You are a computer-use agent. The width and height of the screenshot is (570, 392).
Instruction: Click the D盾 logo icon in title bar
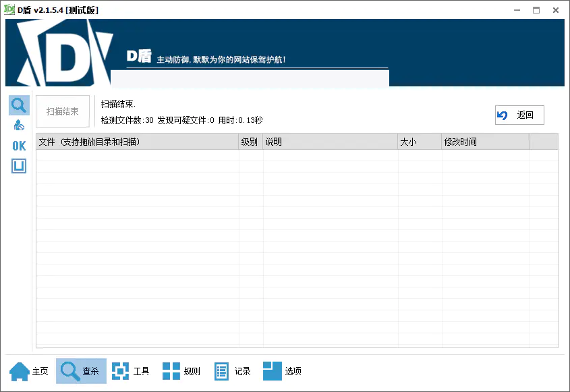coord(9,9)
